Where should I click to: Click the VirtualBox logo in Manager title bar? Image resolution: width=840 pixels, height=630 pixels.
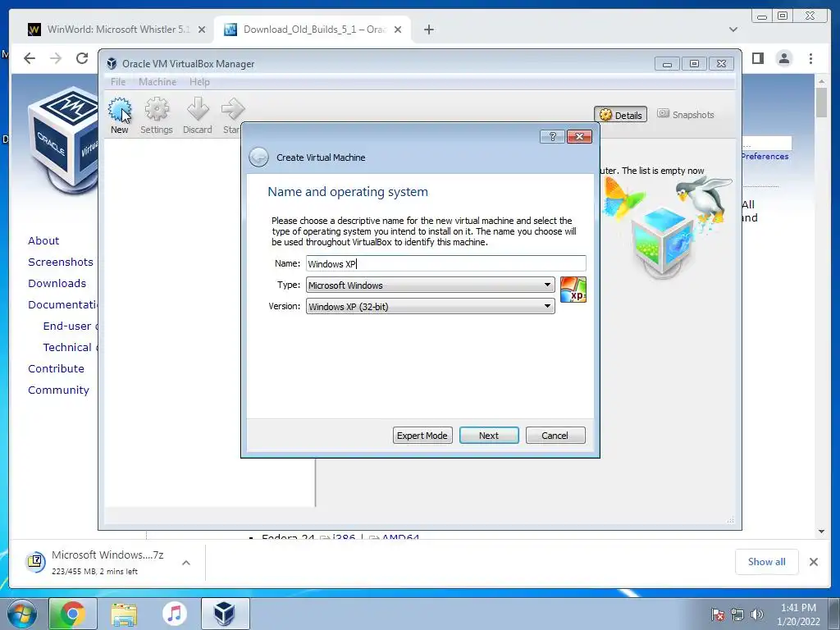click(x=112, y=64)
